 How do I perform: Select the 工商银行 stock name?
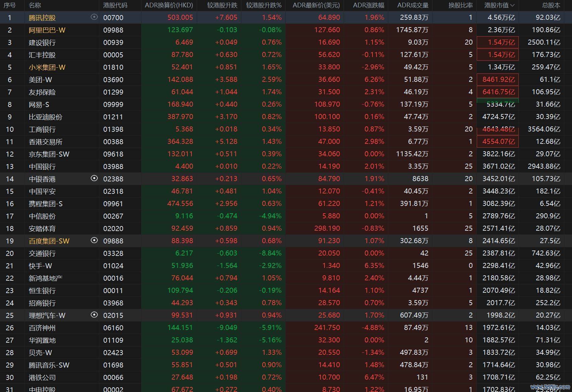[42, 129]
